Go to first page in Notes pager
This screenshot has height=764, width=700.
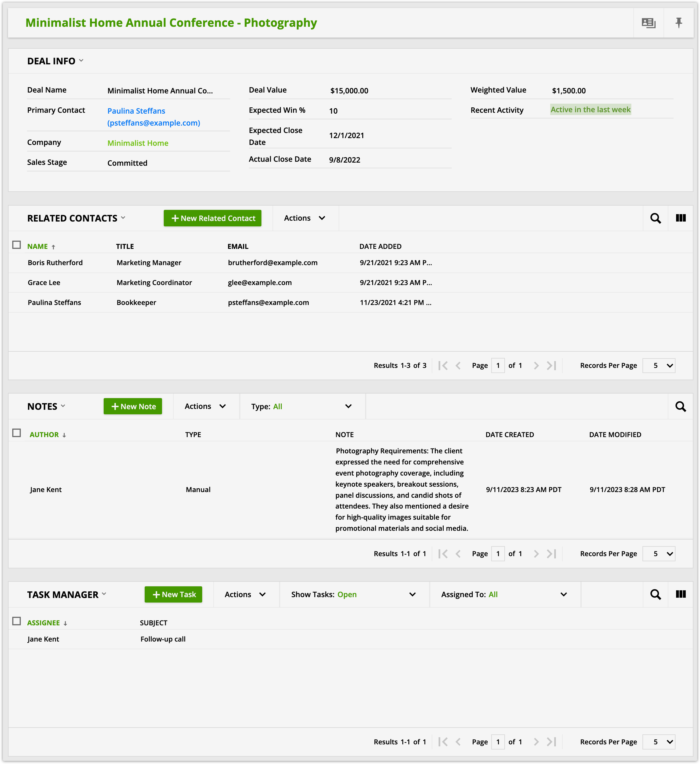(x=443, y=554)
